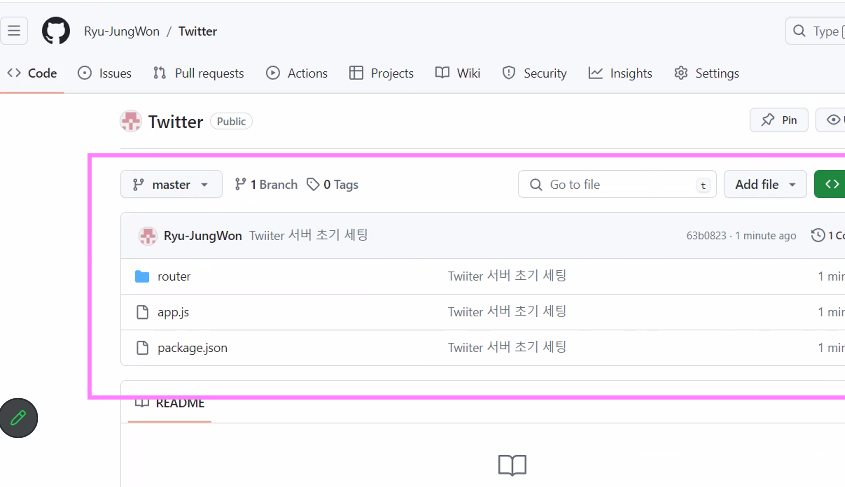The height and width of the screenshot is (487, 845).
Task: Open the Actions tab
Action: [x=296, y=73]
